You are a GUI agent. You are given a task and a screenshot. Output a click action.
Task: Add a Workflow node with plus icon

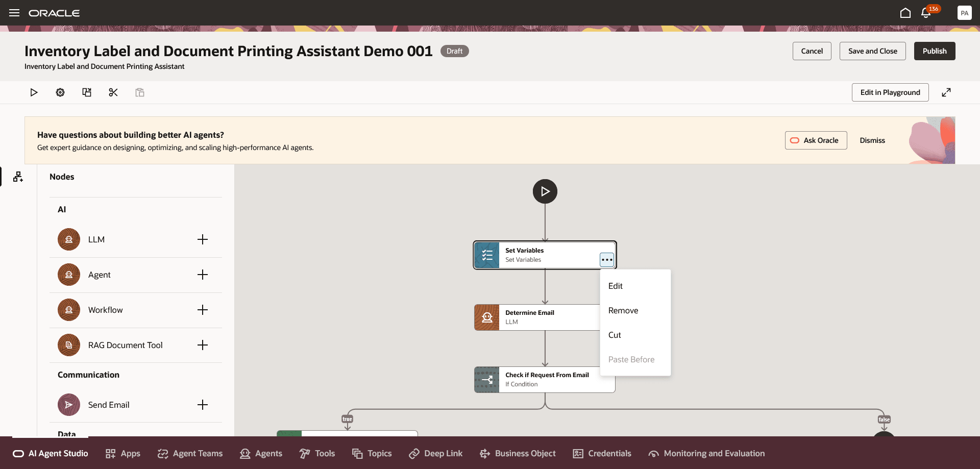[203, 310]
